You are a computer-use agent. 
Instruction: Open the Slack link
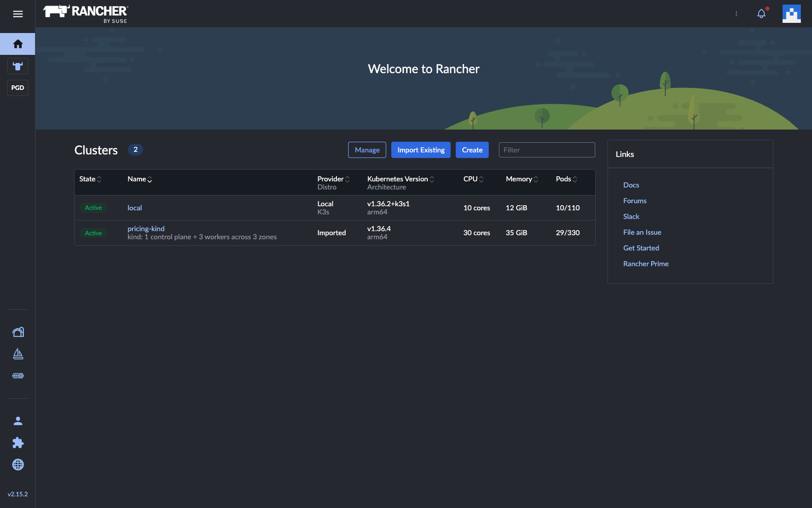coord(631,216)
